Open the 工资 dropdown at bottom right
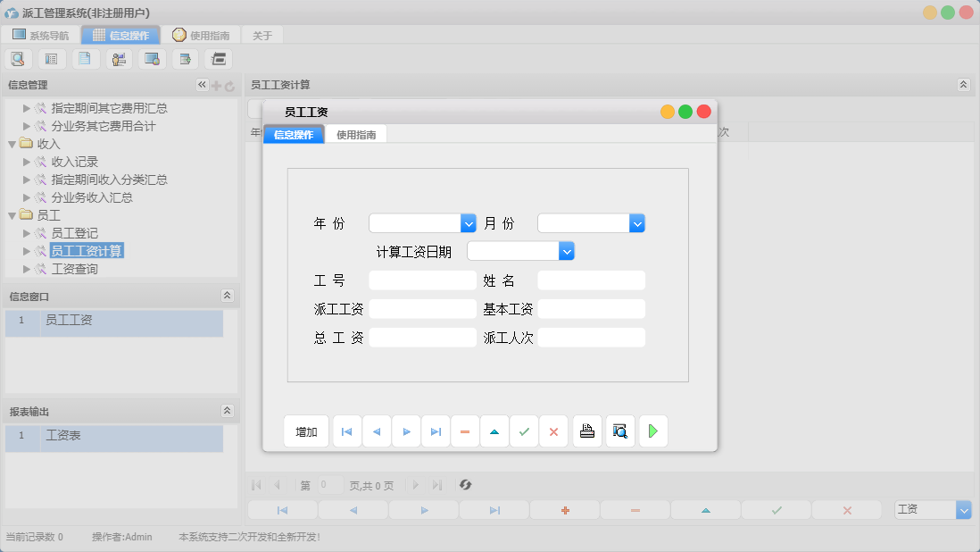This screenshot has width=980, height=552. (962, 509)
